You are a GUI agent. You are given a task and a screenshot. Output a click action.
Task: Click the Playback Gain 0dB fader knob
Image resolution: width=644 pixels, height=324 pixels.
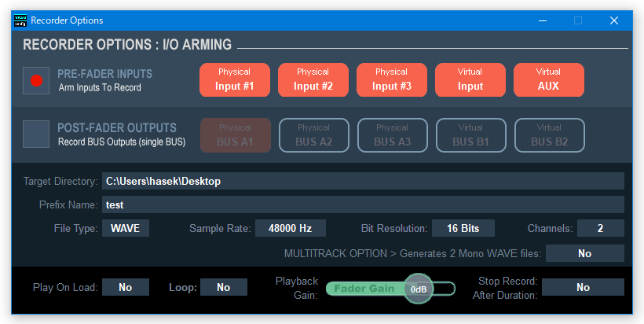419,289
